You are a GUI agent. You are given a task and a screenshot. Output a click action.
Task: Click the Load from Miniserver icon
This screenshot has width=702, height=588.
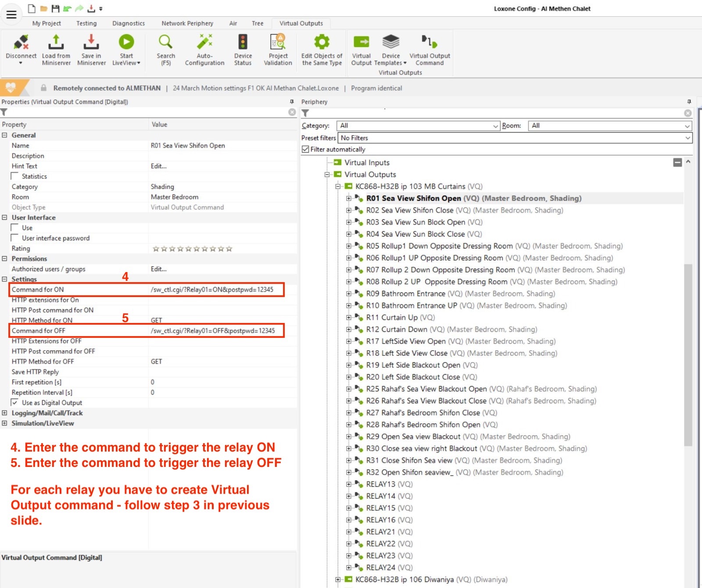click(56, 43)
